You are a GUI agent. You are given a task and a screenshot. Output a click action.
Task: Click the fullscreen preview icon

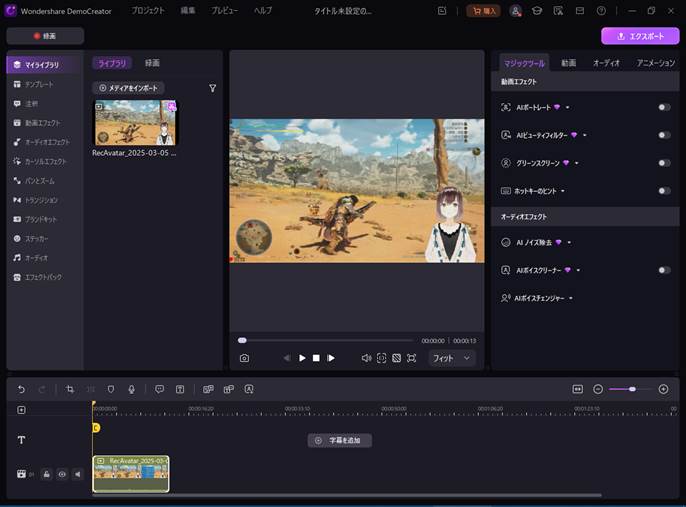411,358
